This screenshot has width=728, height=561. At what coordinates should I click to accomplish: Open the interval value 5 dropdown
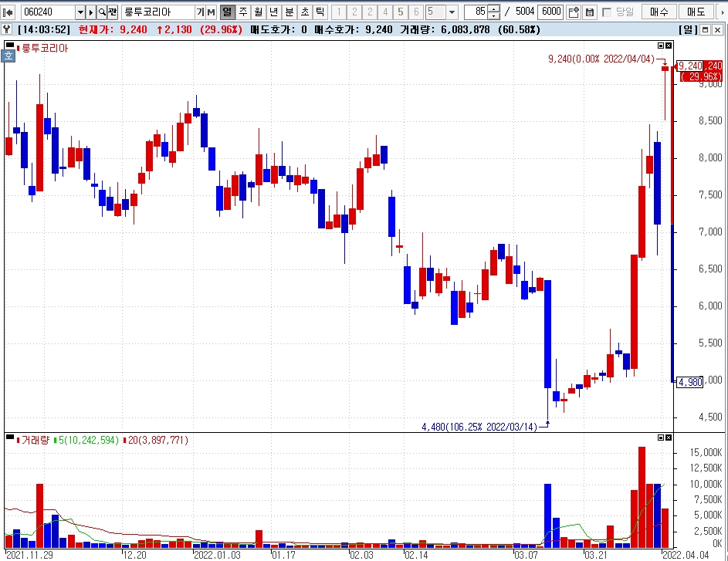tap(452, 12)
